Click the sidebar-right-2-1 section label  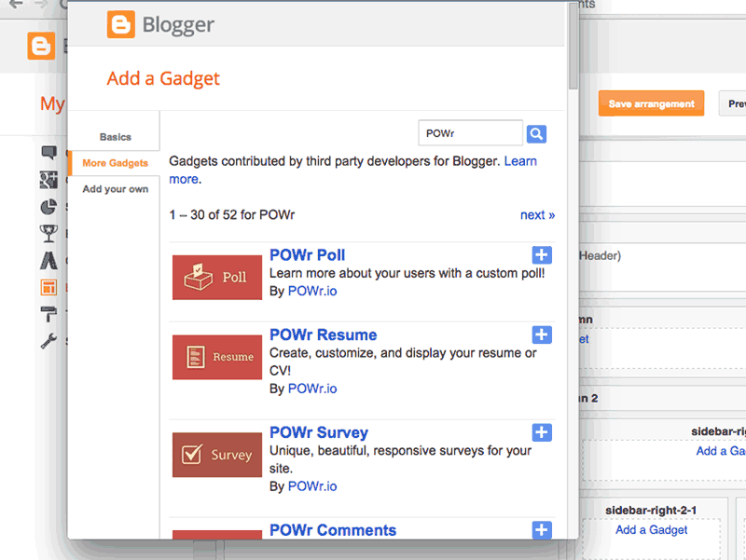pos(651,510)
